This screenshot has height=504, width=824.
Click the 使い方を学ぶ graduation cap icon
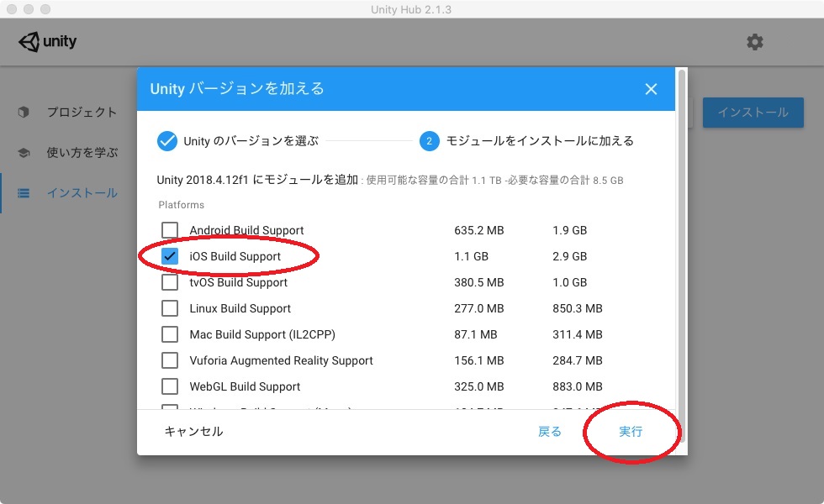[x=24, y=153]
